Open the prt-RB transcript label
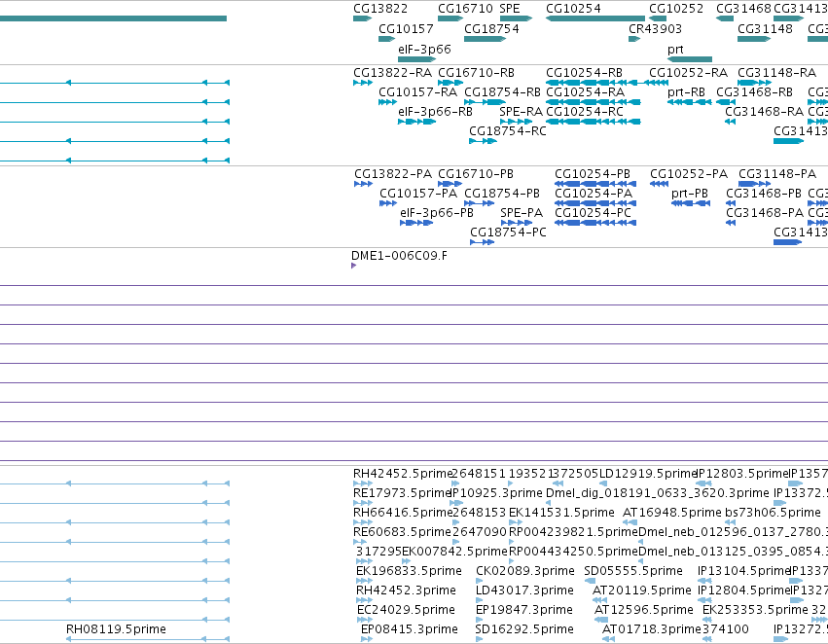The width and height of the screenshot is (828, 644). pyautogui.click(x=686, y=92)
